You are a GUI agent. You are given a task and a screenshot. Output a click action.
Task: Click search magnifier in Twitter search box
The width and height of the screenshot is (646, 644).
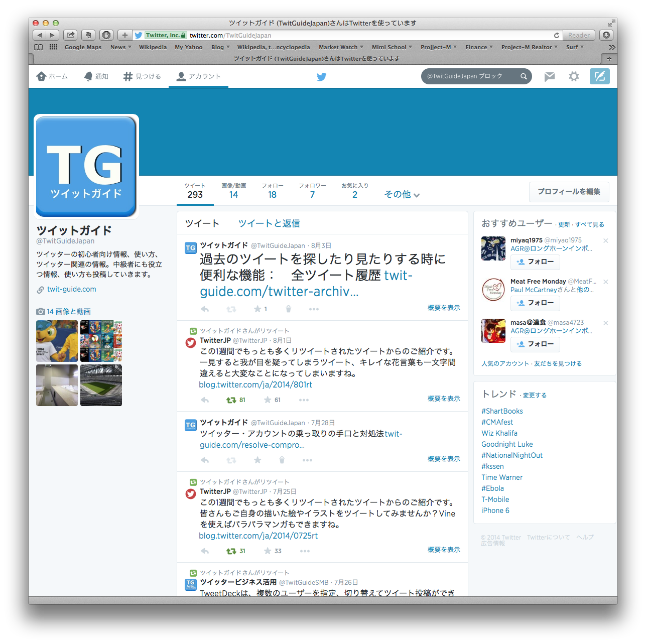[x=524, y=76]
